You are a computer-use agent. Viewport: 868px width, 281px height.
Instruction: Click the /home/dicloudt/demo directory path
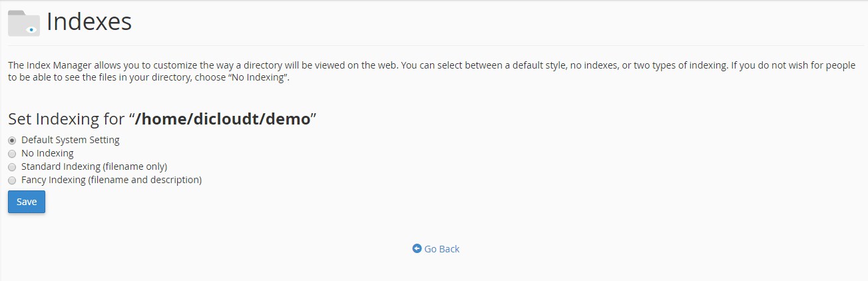(x=223, y=119)
